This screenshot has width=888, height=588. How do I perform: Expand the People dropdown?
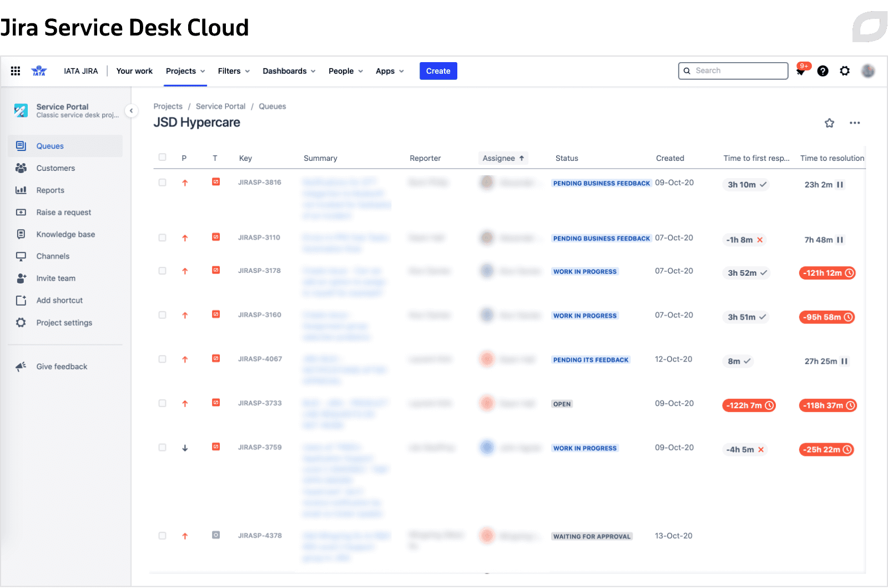(x=346, y=71)
